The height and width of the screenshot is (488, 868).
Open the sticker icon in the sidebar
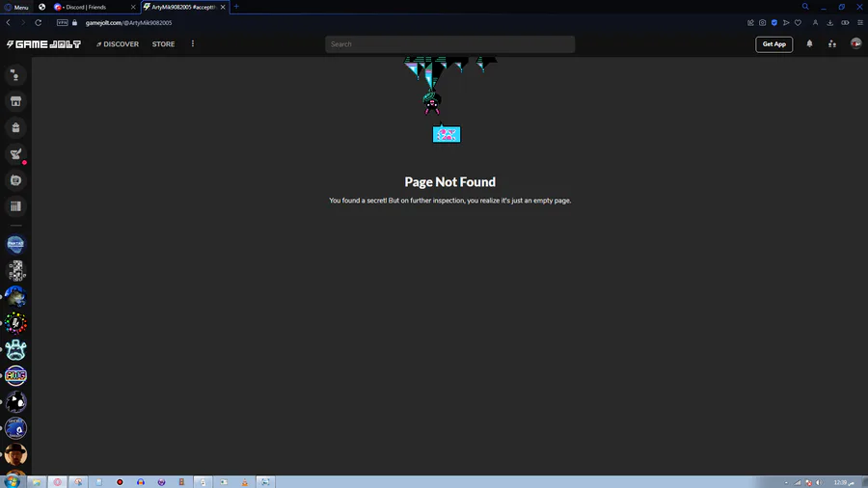(15, 180)
